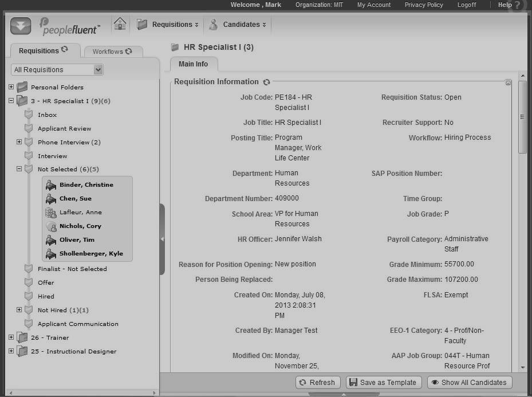Viewport: 532px width, 397px height.
Task: Open the Candidates menu
Action: pyautogui.click(x=238, y=25)
